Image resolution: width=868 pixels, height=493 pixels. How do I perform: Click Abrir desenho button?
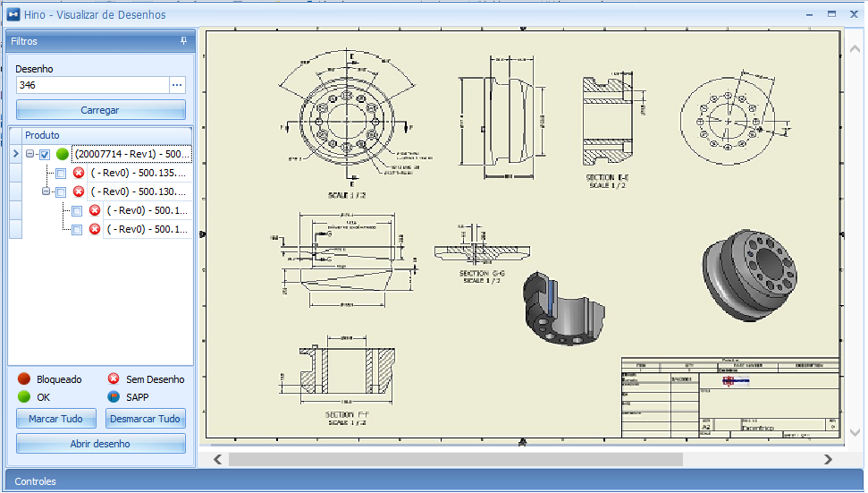(x=101, y=444)
